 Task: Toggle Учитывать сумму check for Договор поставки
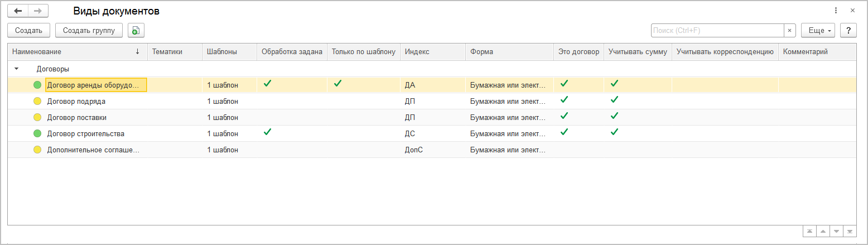click(x=614, y=116)
